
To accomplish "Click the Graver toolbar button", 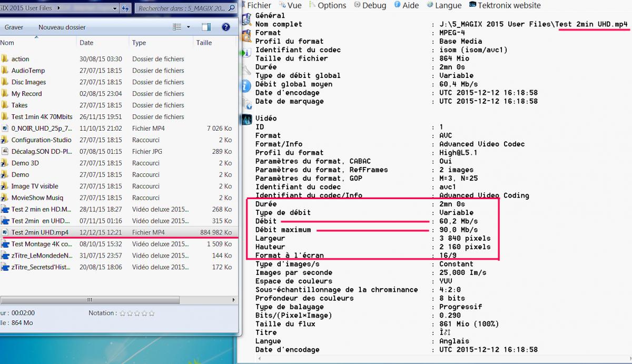I will (14, 27).
